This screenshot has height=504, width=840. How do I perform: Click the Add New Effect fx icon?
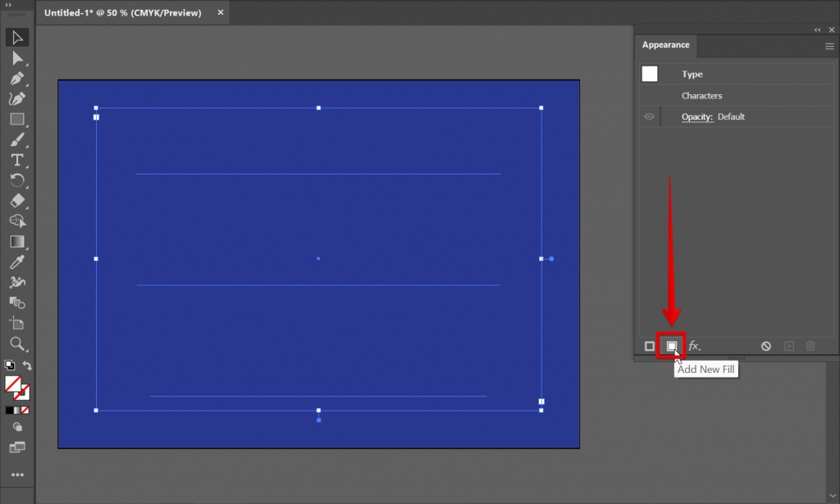(x=695, y=345)
